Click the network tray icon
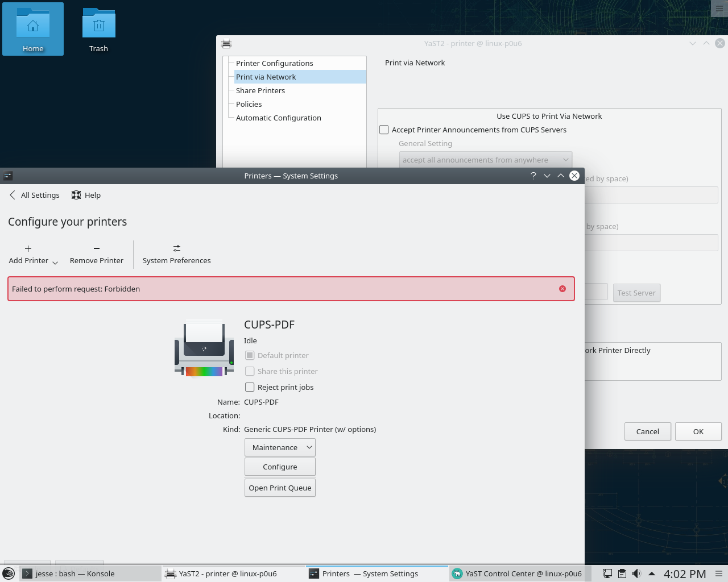 click(x=607, y=573)
